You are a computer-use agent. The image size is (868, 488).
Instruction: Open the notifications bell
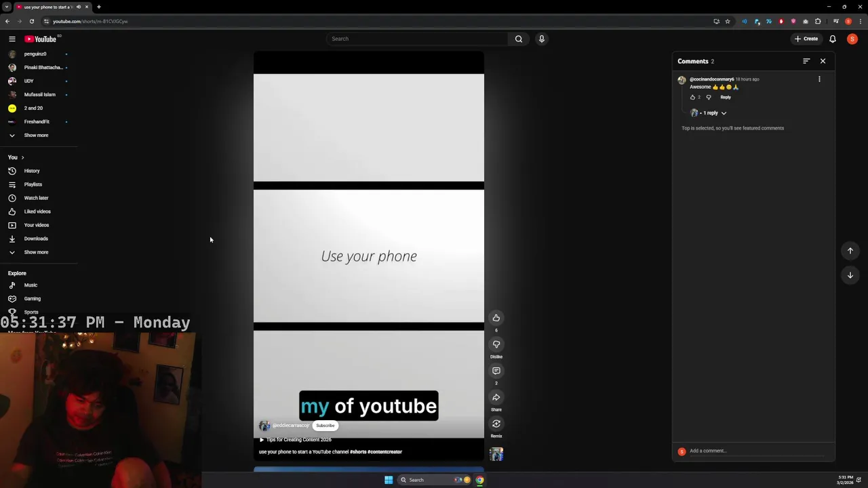tap(833, 39)
